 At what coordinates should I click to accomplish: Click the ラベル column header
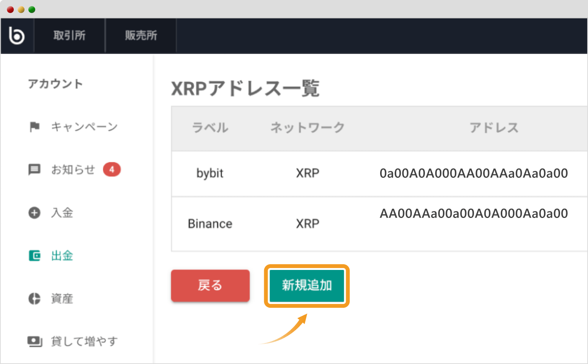pyautogui.click(x=210, y=127)
